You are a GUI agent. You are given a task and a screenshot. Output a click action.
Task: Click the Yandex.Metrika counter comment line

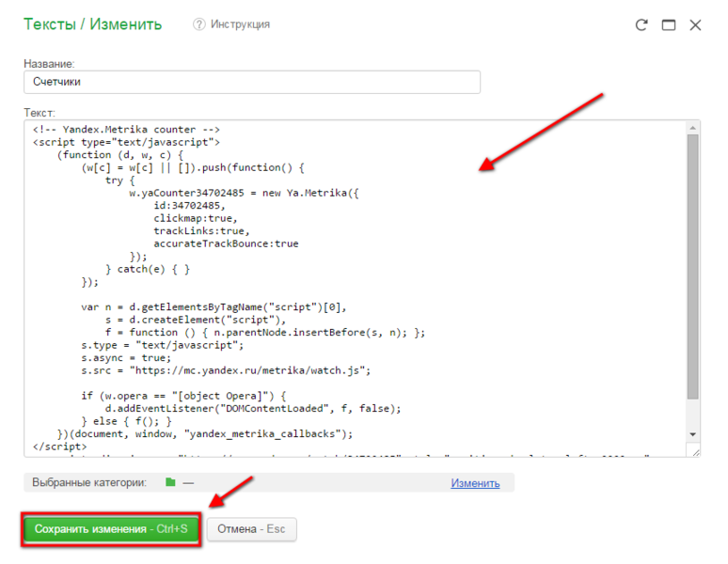(126, 130)
